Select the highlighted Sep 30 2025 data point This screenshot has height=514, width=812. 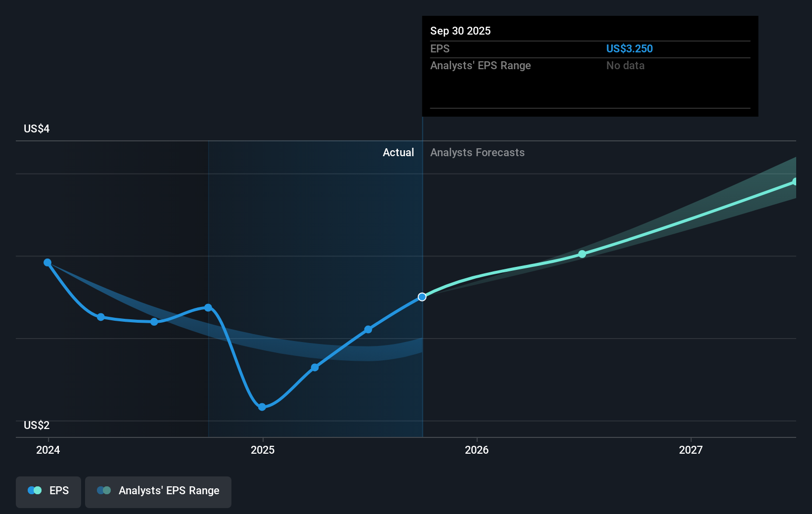[422, 297]
